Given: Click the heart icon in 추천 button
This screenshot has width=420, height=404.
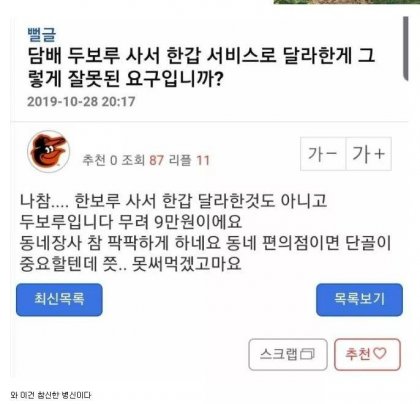Looking at the screenshot, I should pos(379,353).
